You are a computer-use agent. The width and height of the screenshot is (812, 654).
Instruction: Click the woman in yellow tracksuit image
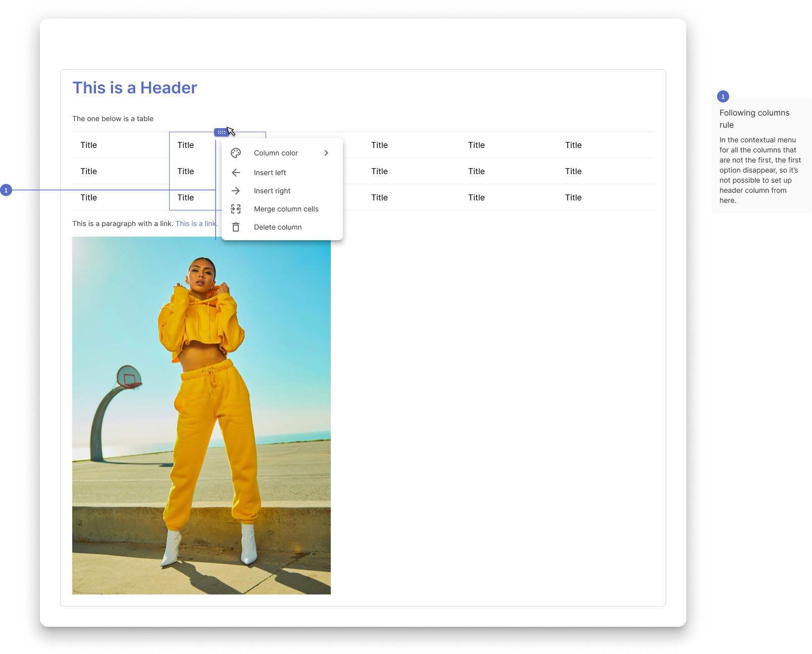[201, 415]
